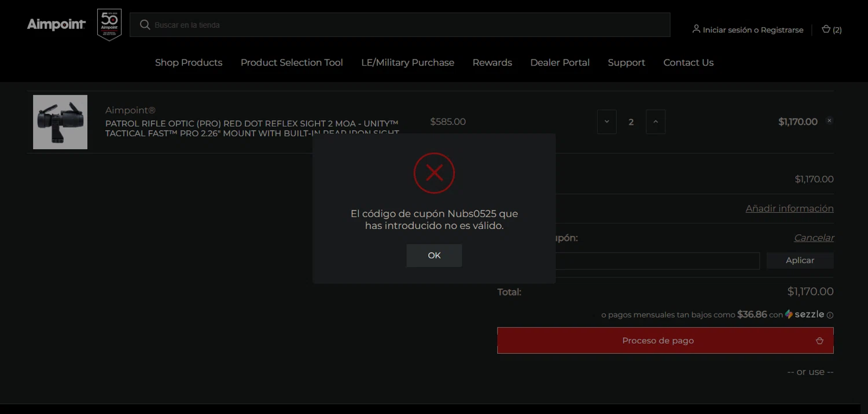Open Rewards menu item
This screenshot has height=414, width=868.
pos(492,62)
